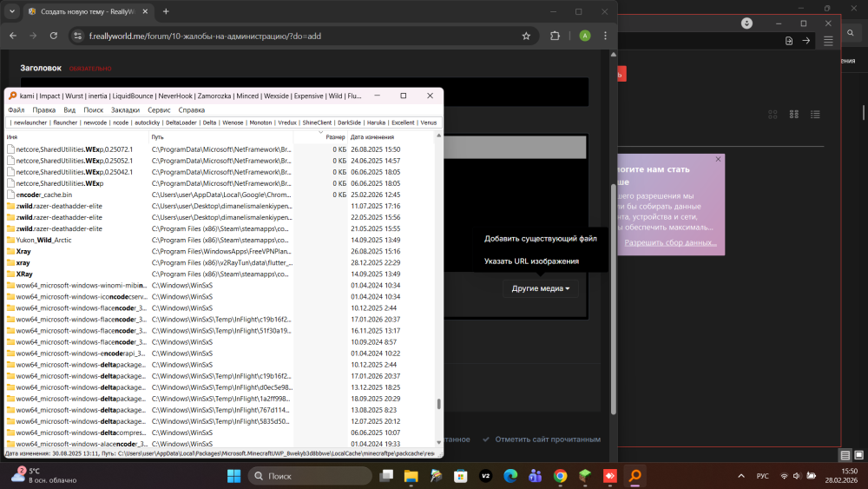The height and width of the screenshot is (489, 868).
Task: Select zwild.razer-deathadder-elite dated 11.07.2025
Action: click(220, 206)
